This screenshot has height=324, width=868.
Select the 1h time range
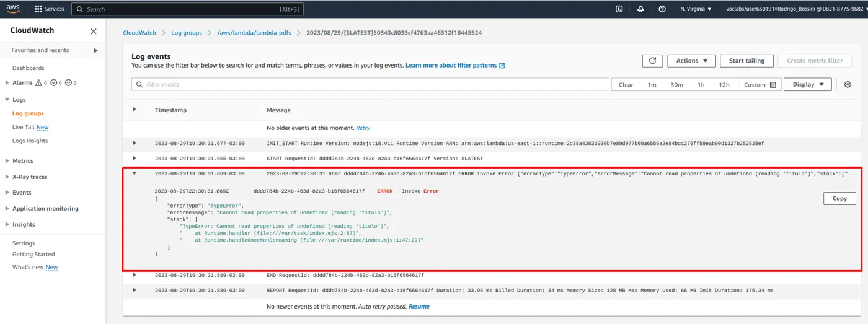click(x=701, y=85)
